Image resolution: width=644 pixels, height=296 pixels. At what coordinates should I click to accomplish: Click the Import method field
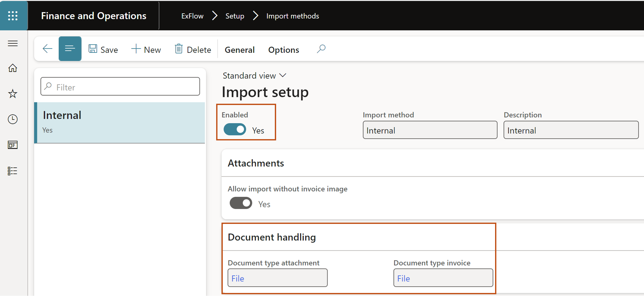click(430, 130)
